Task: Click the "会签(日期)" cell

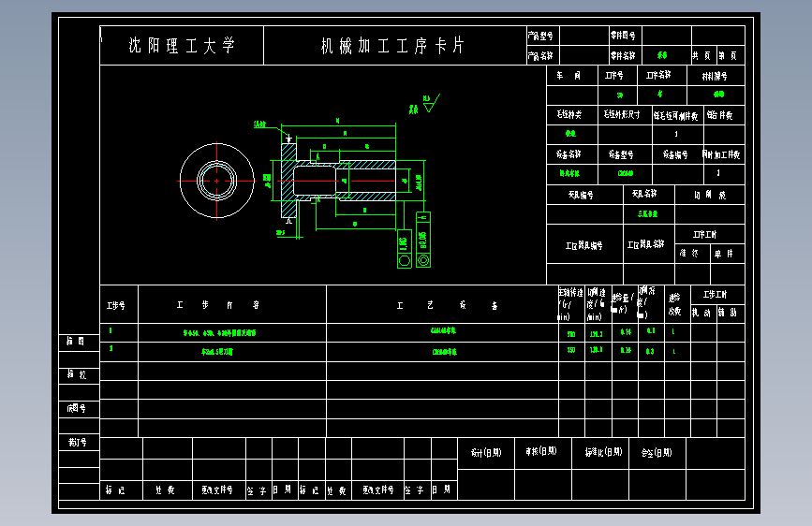Action: click(657, 452)
